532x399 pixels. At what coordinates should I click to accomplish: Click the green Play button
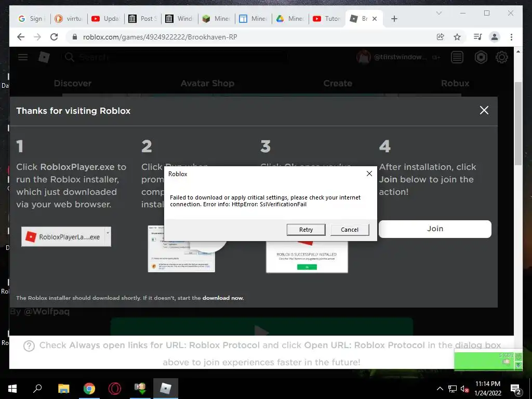(x=262, y=327)
